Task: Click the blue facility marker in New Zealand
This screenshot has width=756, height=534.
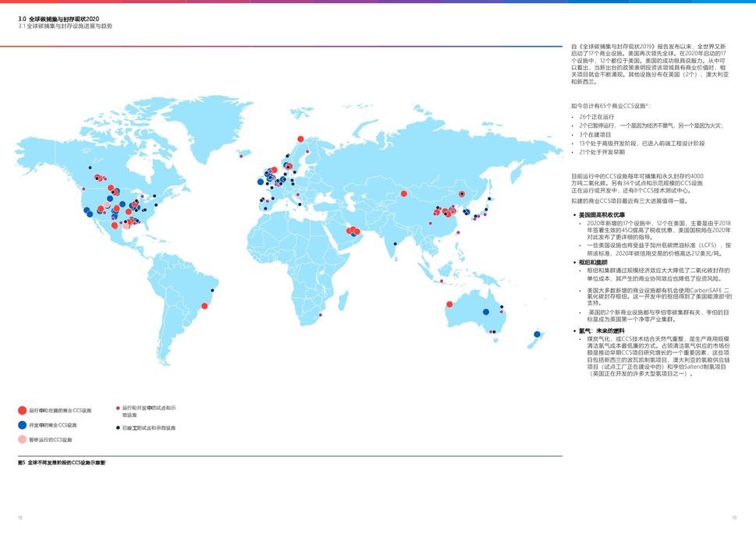Action: [538, 334]
